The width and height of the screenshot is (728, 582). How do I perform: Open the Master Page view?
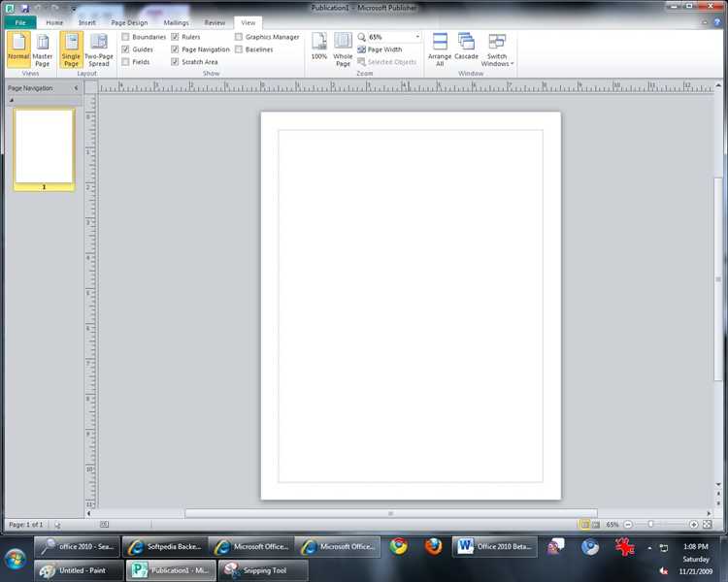[43, 49]
